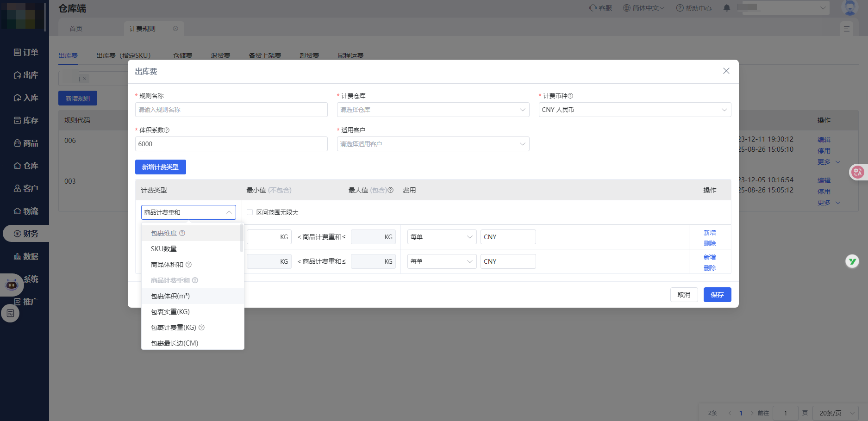Click help icon next to 商品体积和

coord(188,265)
